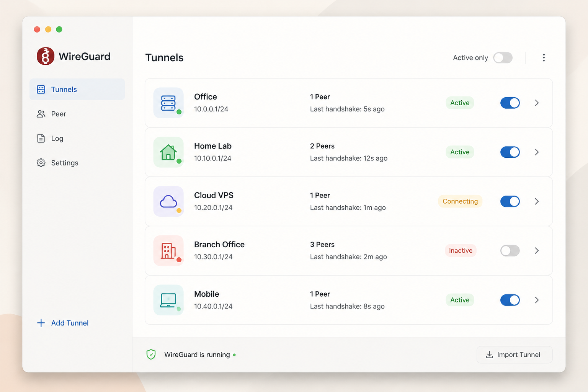Click the WireGuard logo icon
This screenshot has width=588, height=392.
click(46, 56)
